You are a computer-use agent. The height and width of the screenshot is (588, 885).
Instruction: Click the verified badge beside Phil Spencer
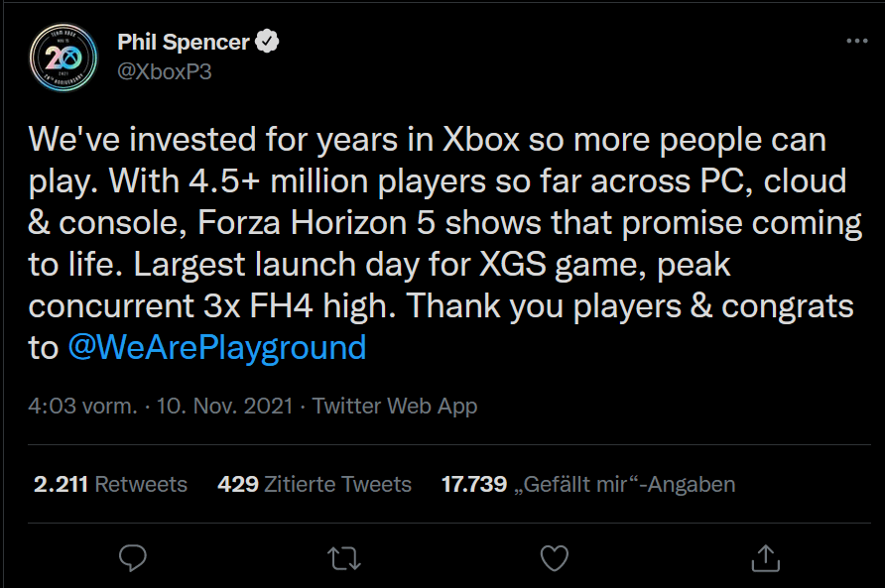click(268, 42)
